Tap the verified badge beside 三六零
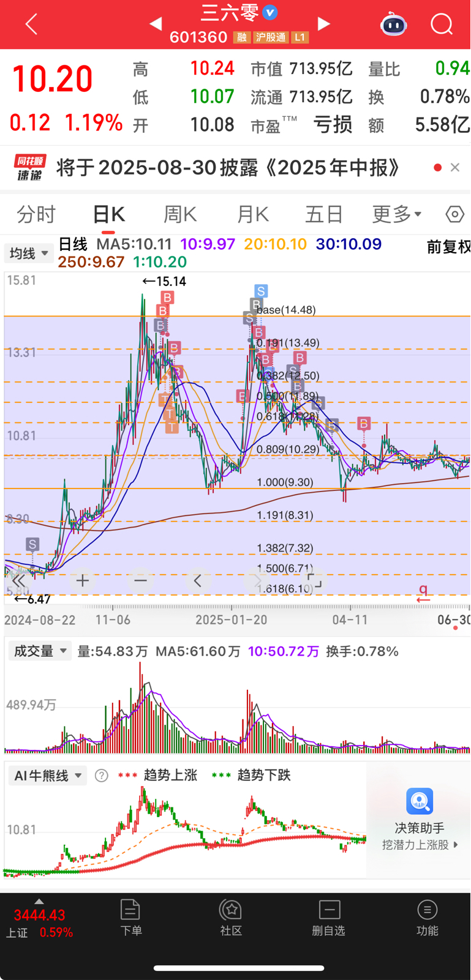Screen dimensions: 471x980 coord(269,12)
